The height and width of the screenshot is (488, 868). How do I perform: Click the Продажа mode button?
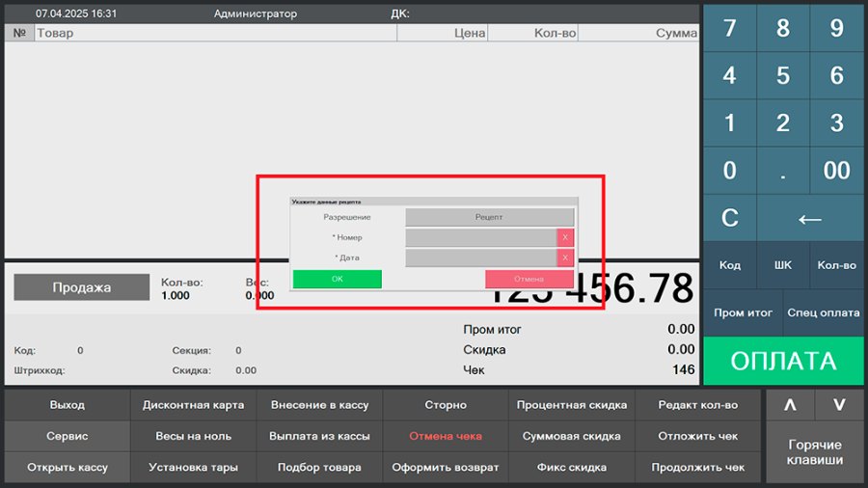(x=81, y=287)
